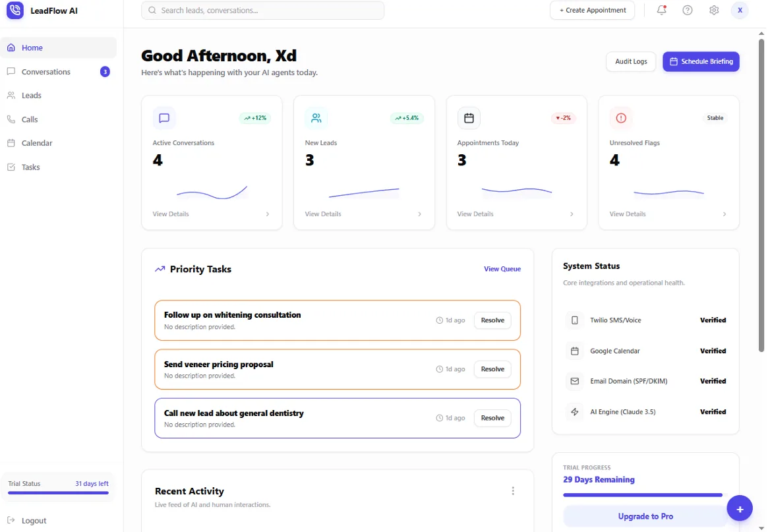
Task: Resolve the veneer pricing proposal task
Action: (x=492, y=369)
